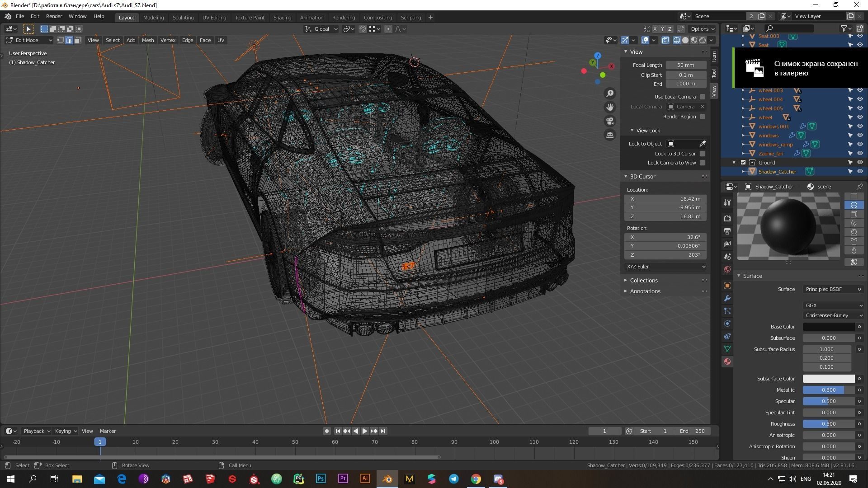The image size is (868, 488).
Task: Uncheck the Ground collection checkbox
Action: tap(743, 163)
